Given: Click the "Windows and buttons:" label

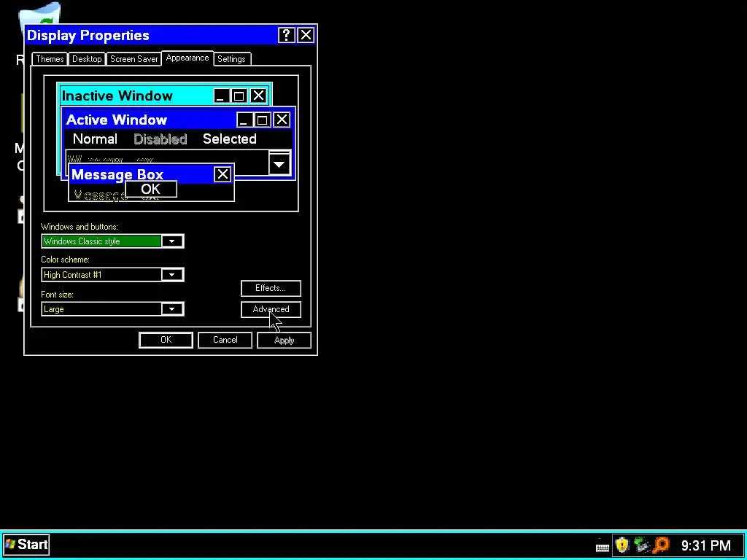Looking at the screenshot, I should [x=79, y=227].
